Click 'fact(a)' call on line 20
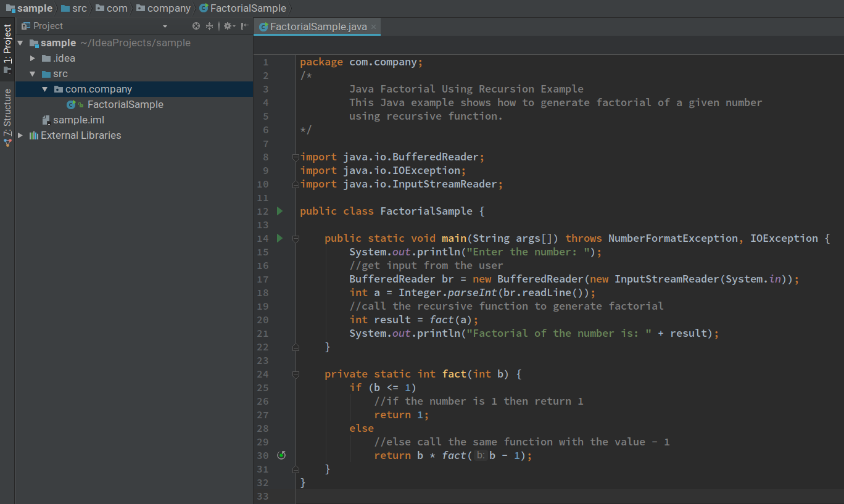Screen dimensions: 844x504 coord(451,320)
